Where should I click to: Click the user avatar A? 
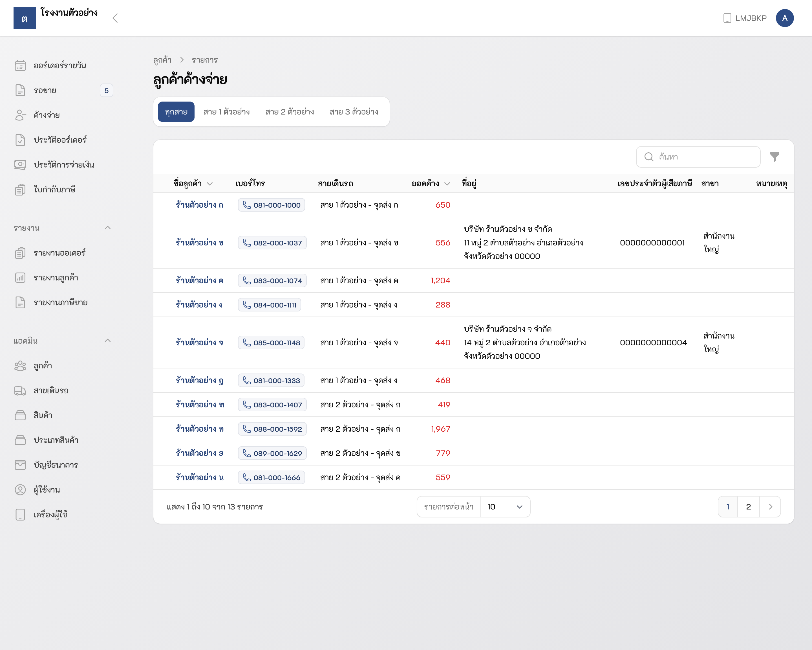tap(785, 18)
